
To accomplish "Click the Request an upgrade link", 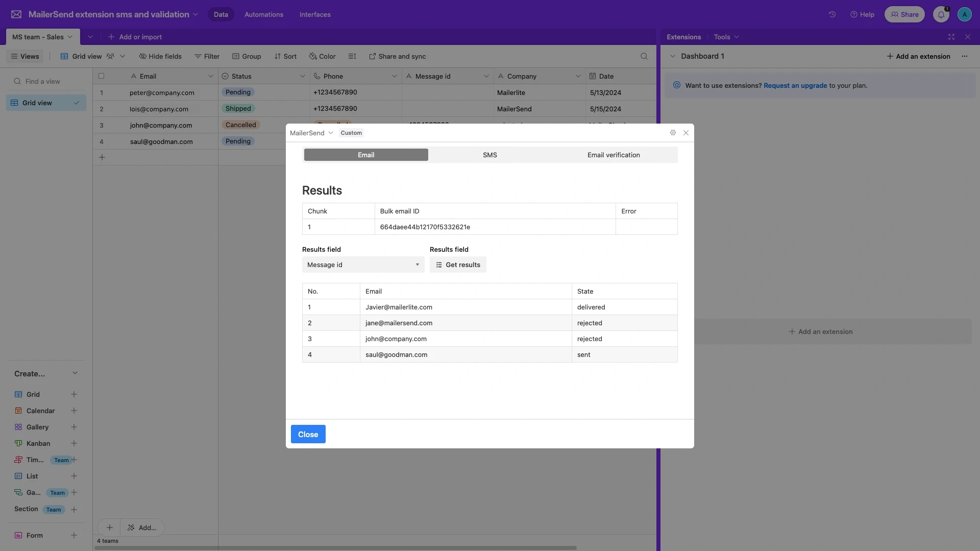I will click(x=795, y=85).
